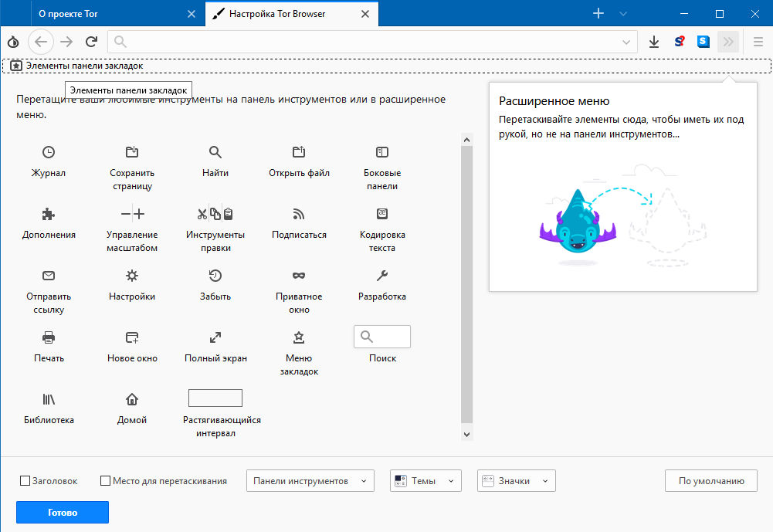Image resolution: width=773 pixels, height=532 pixels.
Task: Click the Tor onion icon in toolbar
Action: [x=13, y=42]
